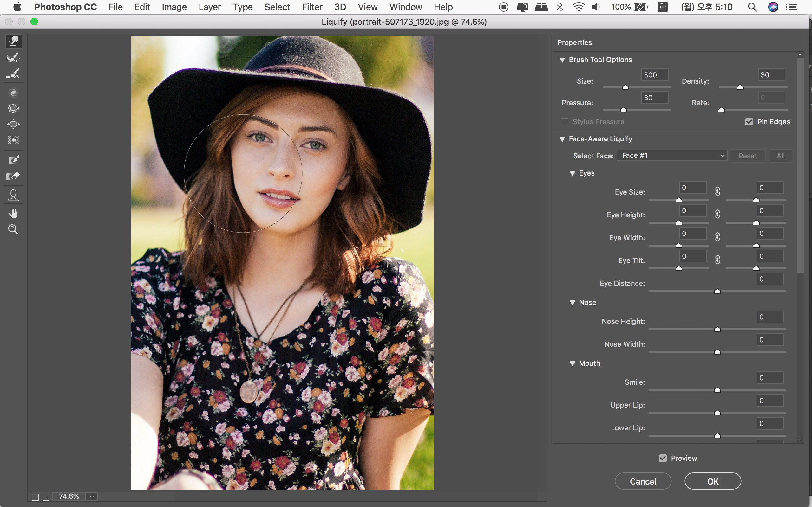Collapse the Nose section

click(x=573, y=302)
